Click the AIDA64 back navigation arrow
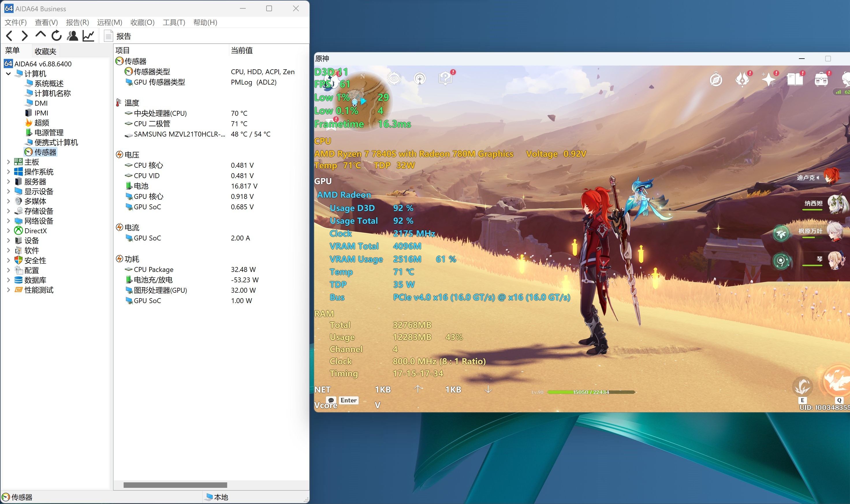 coord(10,36)
